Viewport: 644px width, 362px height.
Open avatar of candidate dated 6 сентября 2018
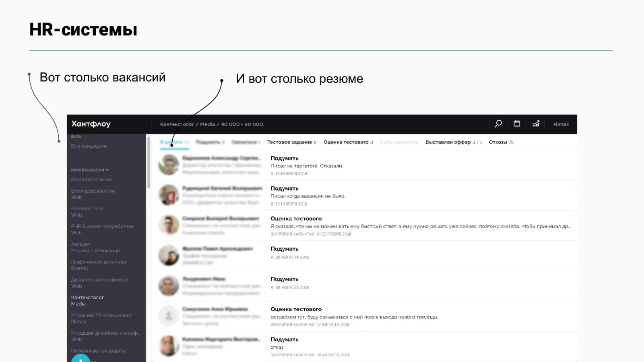(169, 225)
